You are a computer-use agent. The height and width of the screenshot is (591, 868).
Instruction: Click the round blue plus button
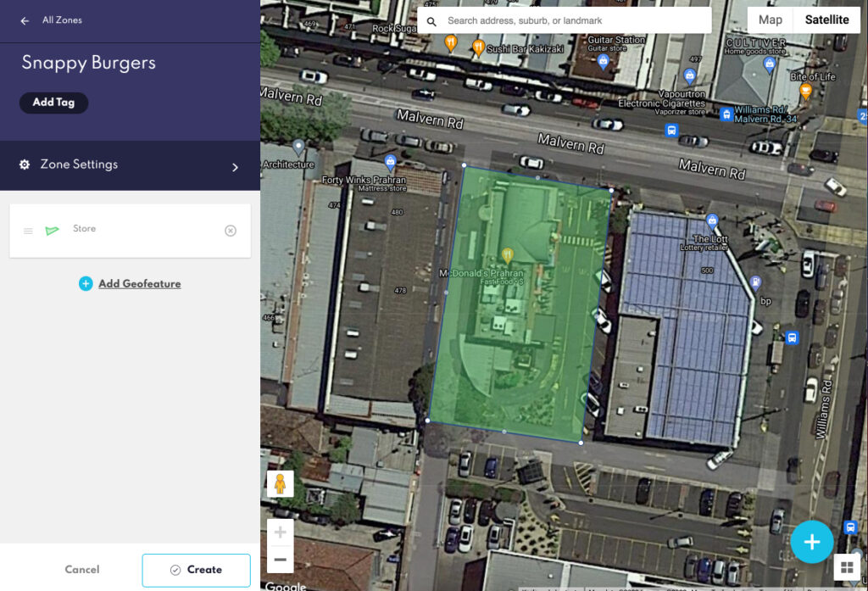tap(811, 542)
